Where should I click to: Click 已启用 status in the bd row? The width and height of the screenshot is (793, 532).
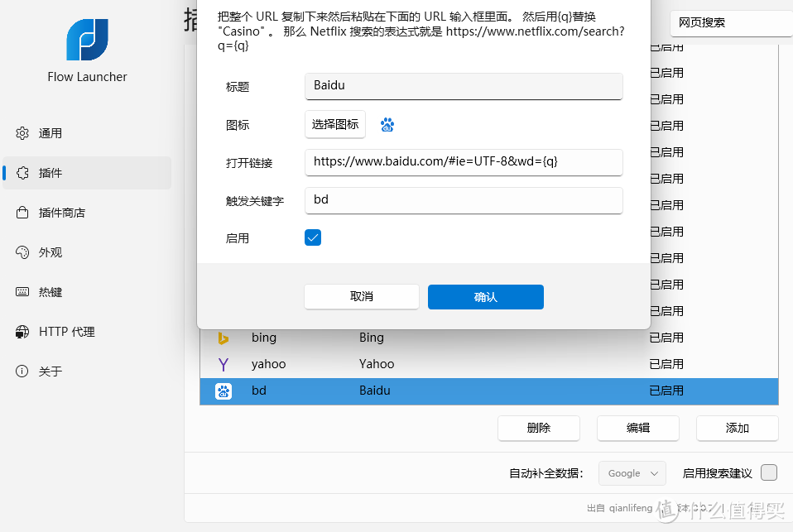666,391
